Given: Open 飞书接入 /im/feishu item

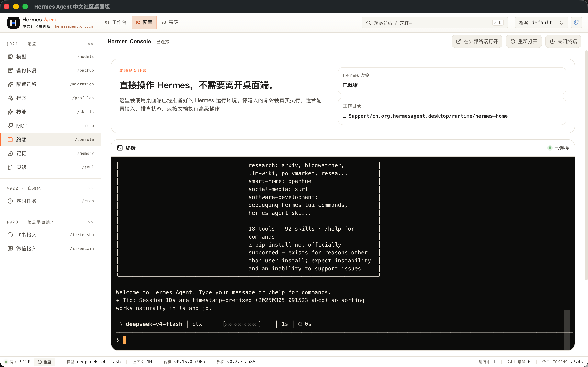Looking at the screenshot, I should click(x=50, y=235).
